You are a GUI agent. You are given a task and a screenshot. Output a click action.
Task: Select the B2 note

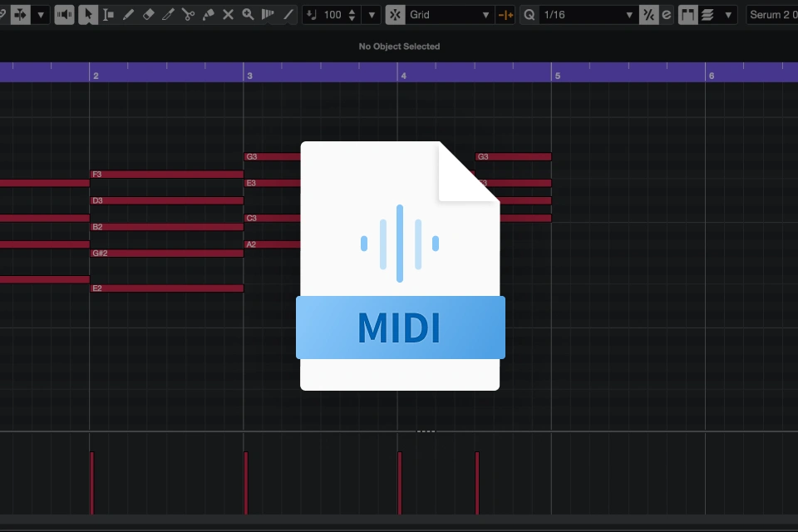point(167,227)
